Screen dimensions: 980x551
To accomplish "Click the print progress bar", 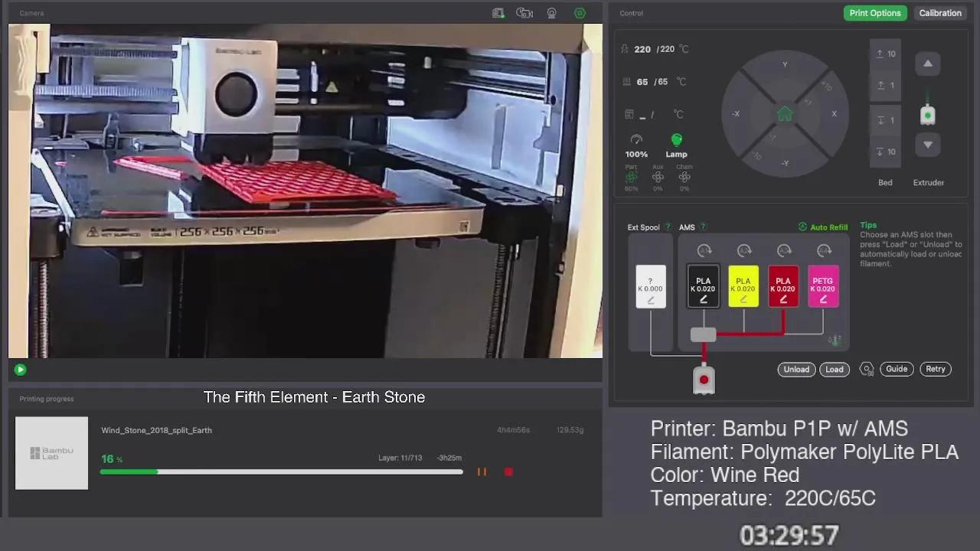I will pyautogui.click(x=282, y=472).
